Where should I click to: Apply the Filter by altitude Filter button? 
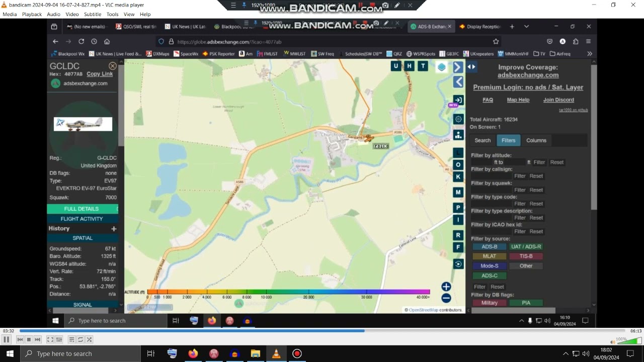pos(539,162)
